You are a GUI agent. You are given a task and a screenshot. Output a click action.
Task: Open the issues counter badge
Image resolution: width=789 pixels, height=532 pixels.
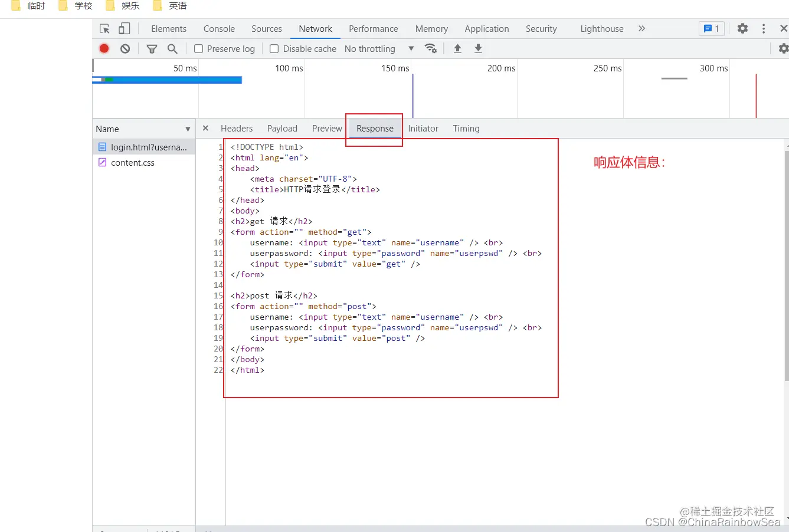point(712,28)
